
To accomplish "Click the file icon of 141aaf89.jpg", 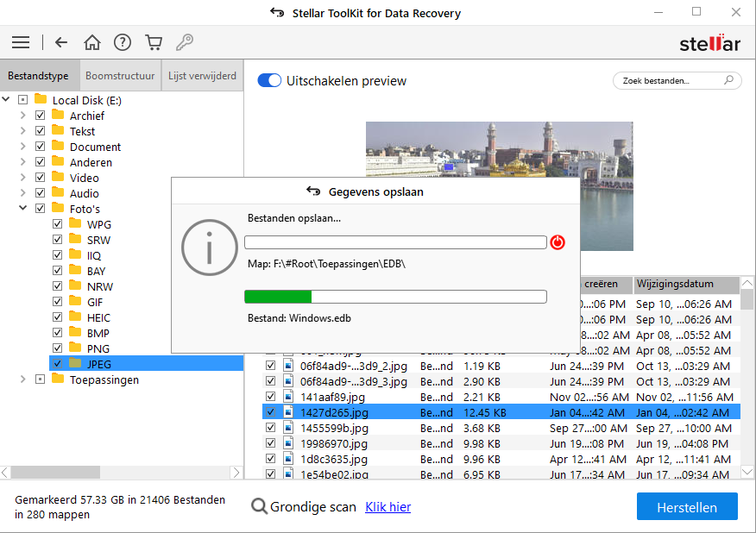I will pos(288,397).
